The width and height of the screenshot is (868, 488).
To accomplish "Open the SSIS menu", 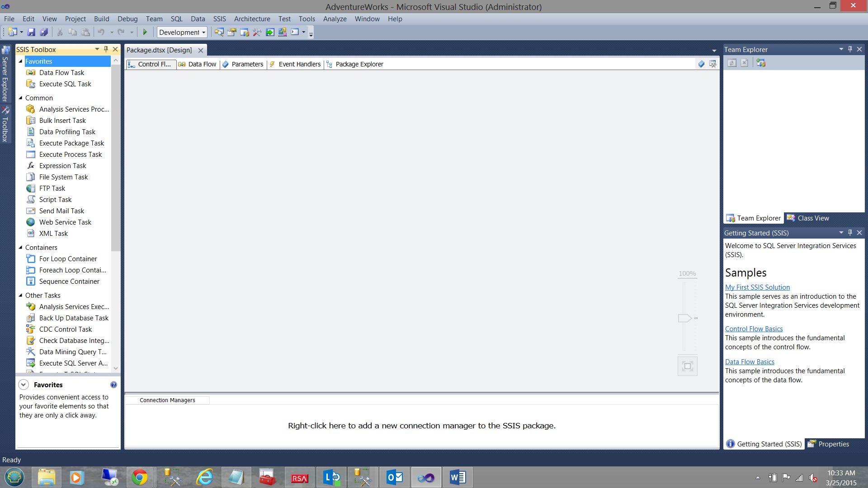I will [219, 19].
